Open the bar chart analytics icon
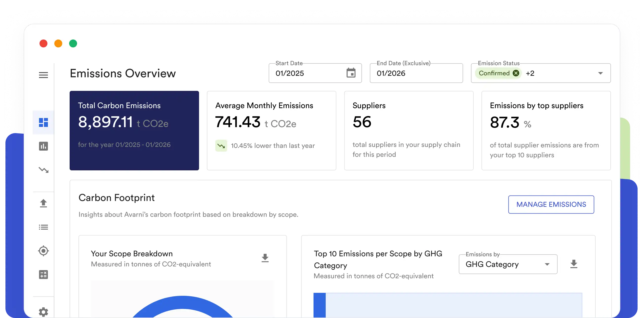 43,146
